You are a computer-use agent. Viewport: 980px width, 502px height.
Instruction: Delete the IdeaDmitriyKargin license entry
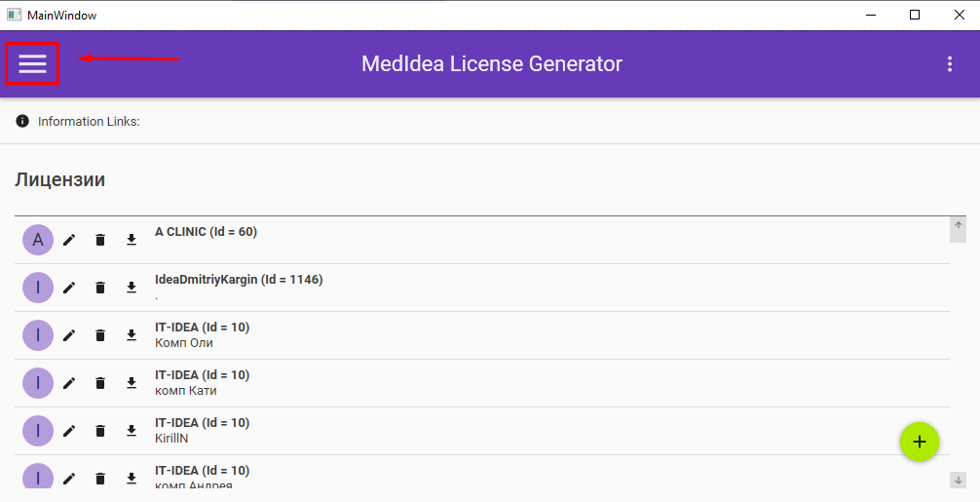click(x=100, y=288)
